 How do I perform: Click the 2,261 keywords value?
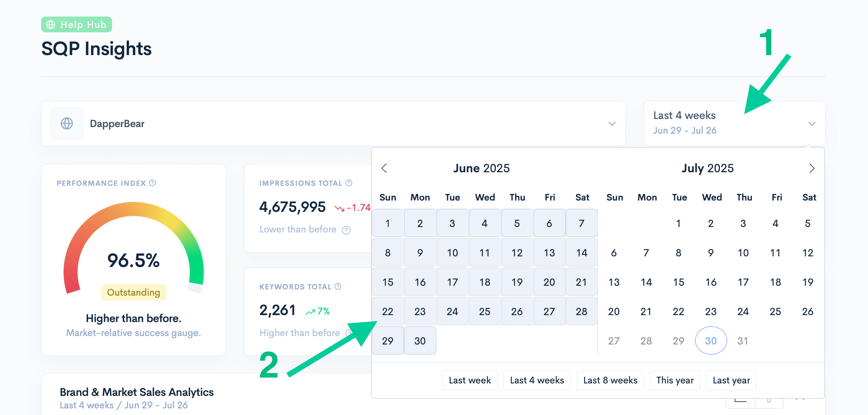pos(277,310)
